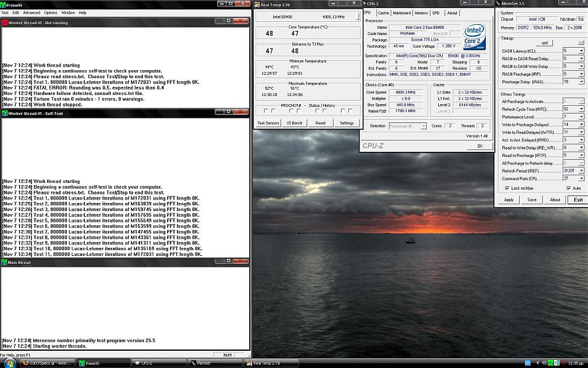This screenshot has height=368, width=588.
Task: Open the Edit menu in Prime95
Action: point(16,13)
